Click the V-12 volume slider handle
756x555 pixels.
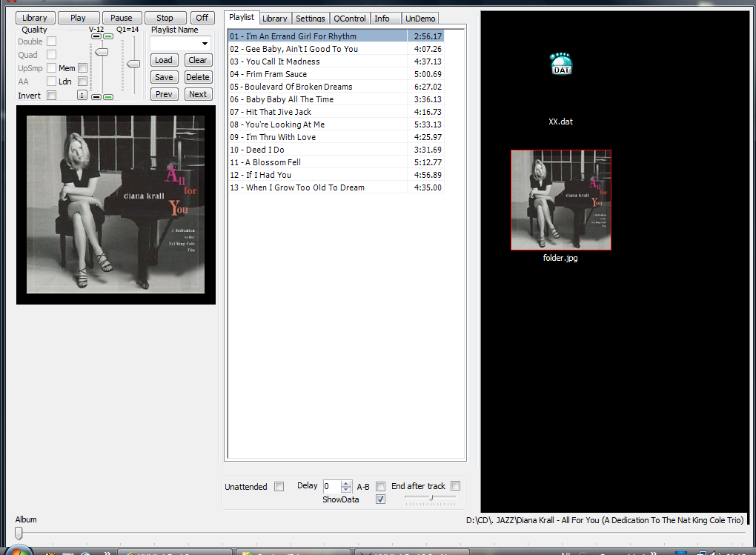point(102,52)
